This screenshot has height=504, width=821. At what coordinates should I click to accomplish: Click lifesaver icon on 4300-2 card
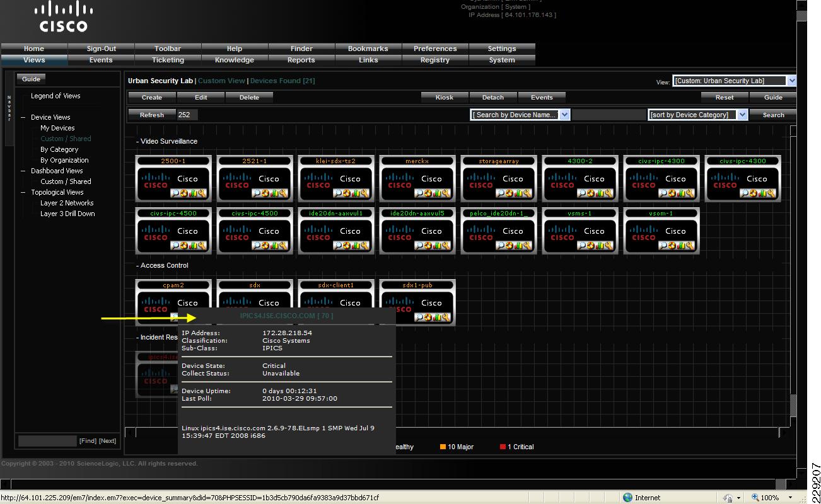coord(591,193)
